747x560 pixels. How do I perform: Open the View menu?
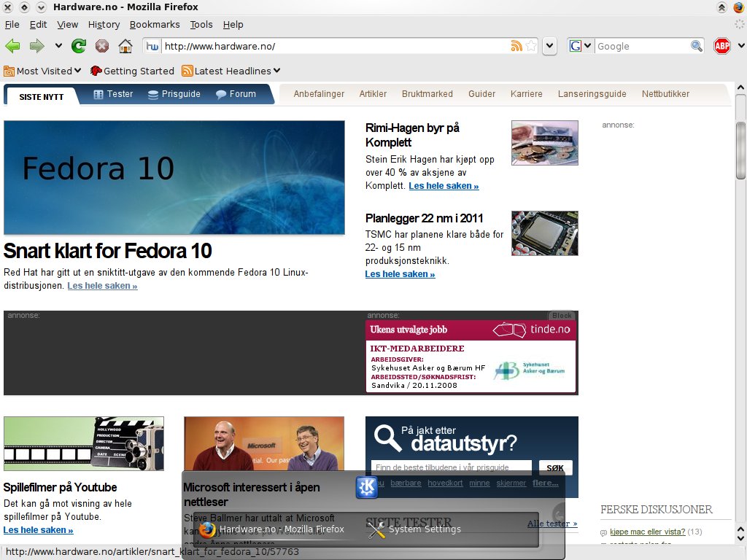click(x=68, y=24)
